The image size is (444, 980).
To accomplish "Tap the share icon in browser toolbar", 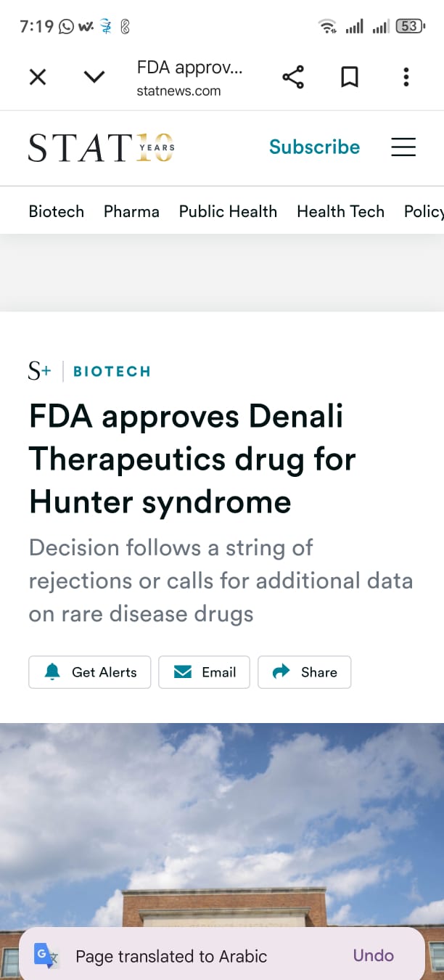I will [293, 77].
